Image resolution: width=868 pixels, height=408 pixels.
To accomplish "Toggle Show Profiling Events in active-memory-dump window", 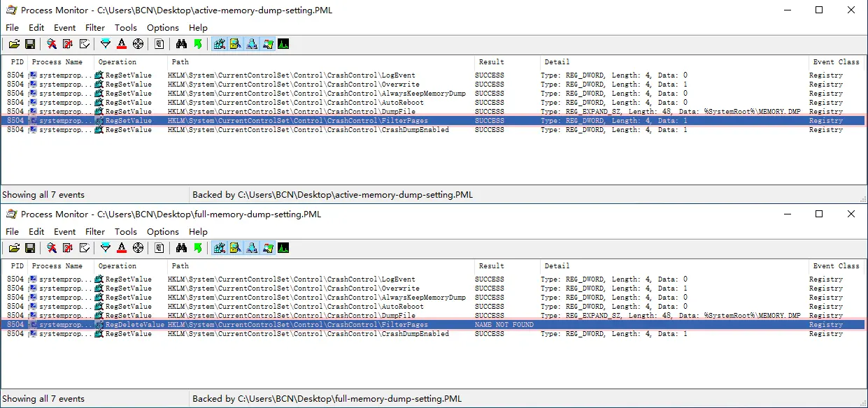I will click(283, 44).
